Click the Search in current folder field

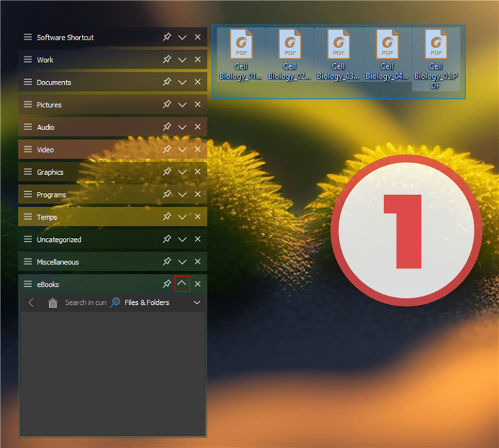(86, 302)
